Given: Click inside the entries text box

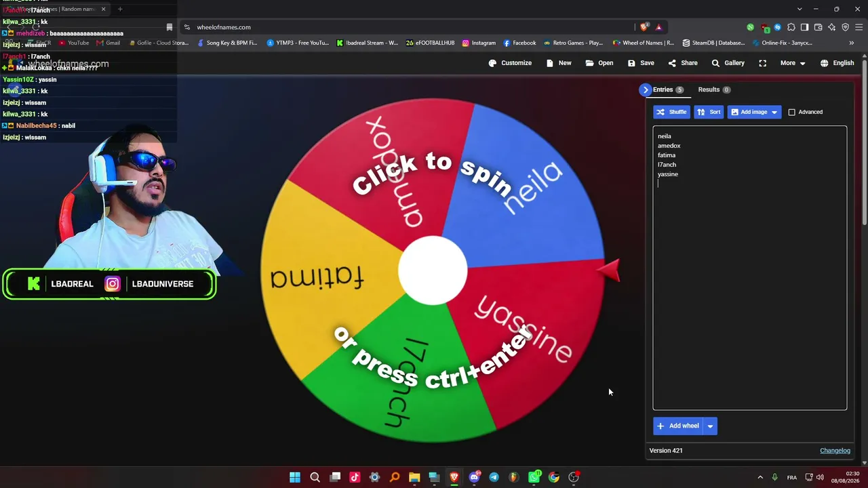Looking at the screenshot, I should click(x=749, y=268).
